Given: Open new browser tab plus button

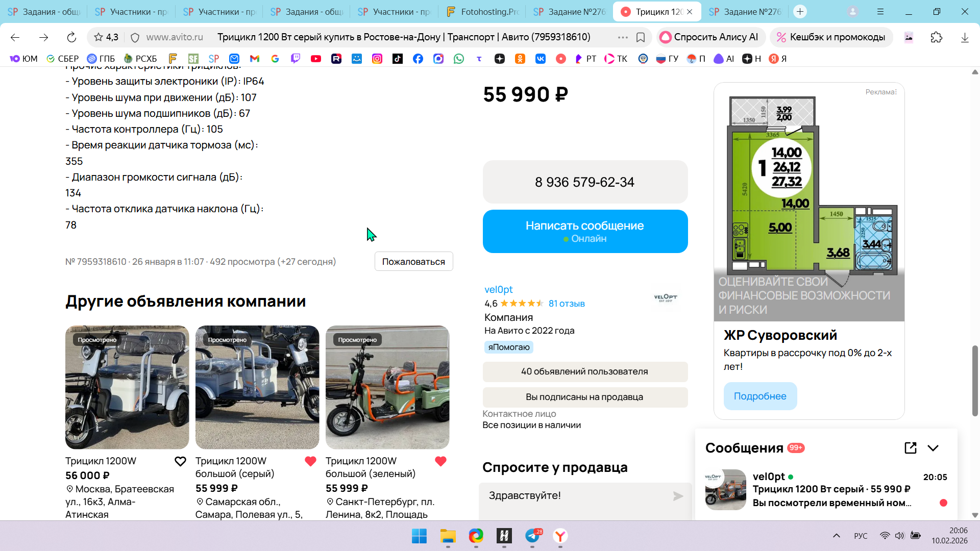Looking at the screenshot, I should pyautogui.click(x=800, y=11).
